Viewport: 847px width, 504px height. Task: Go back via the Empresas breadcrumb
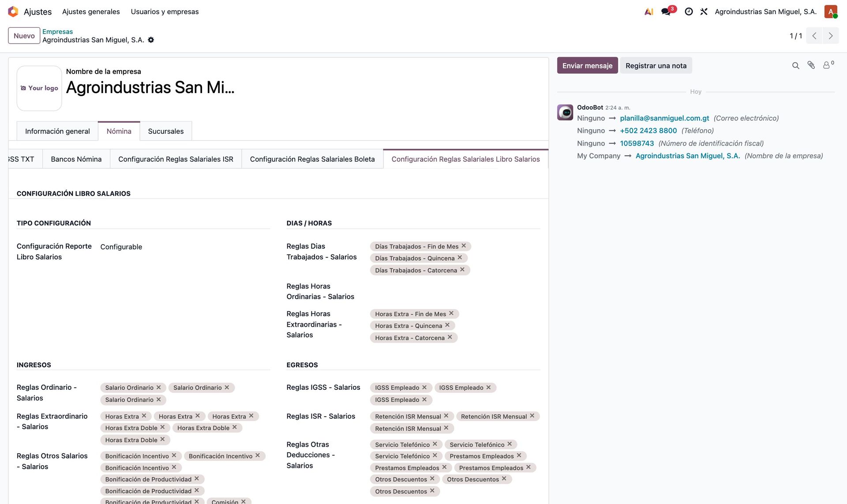tap(58, 31)
